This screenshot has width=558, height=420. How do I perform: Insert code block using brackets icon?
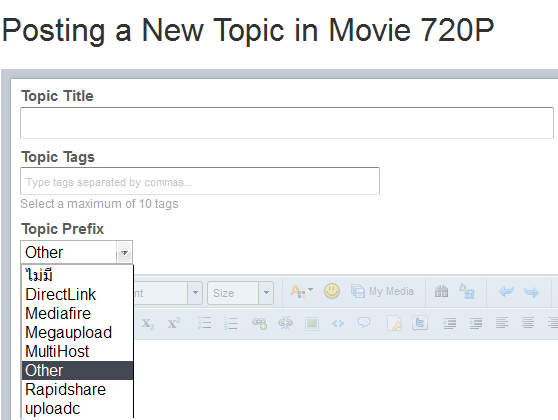[338, 323]
